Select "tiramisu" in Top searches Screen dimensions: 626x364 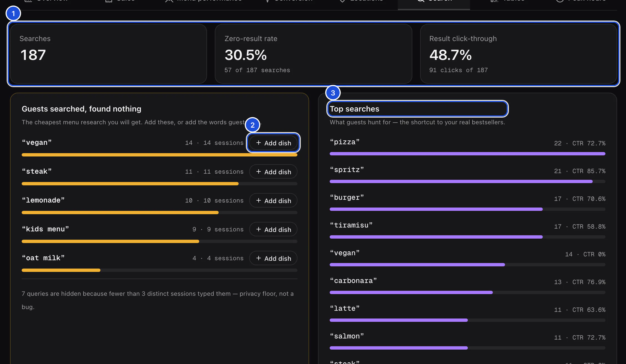click(351, 225)
